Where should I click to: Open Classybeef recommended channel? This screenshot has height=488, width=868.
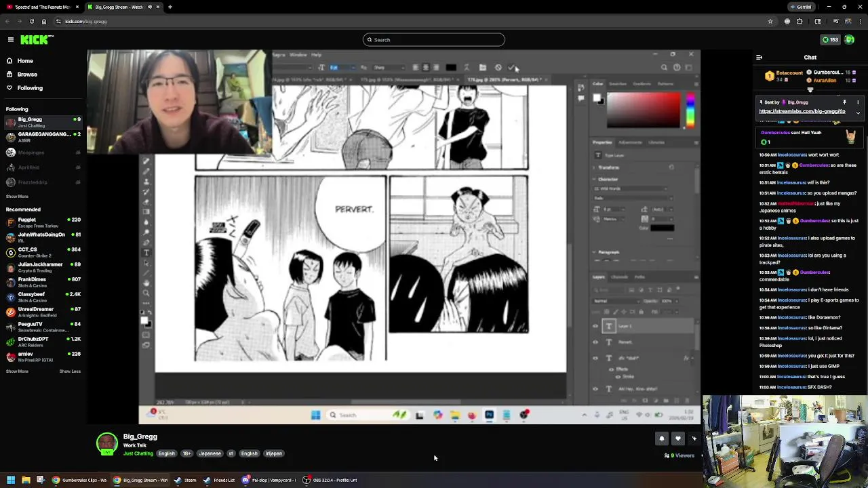tap(43, 297)
